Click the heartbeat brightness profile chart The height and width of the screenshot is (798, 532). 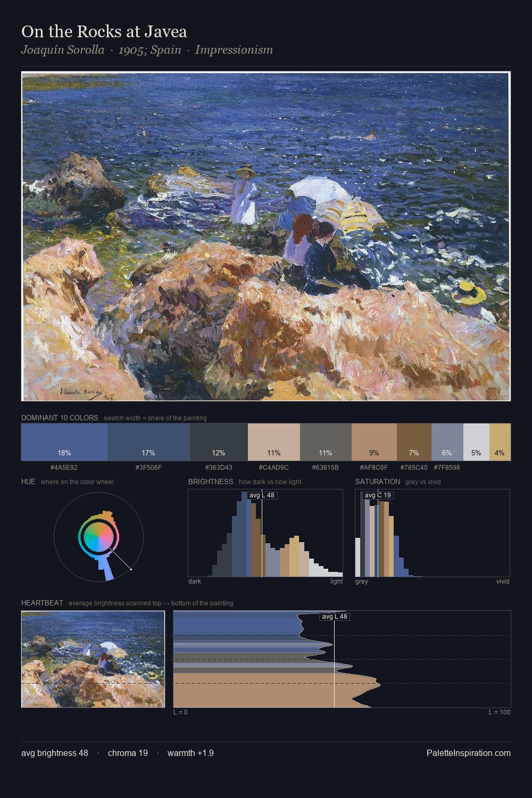click(x=342, y=659)
